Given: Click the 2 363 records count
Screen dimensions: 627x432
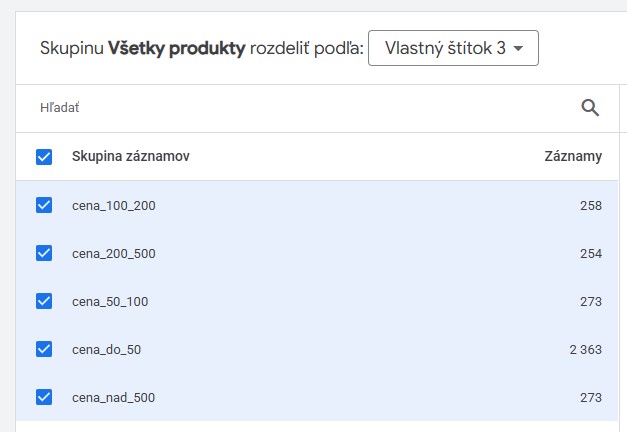Looking at the screenshot, I should (584, 350).
